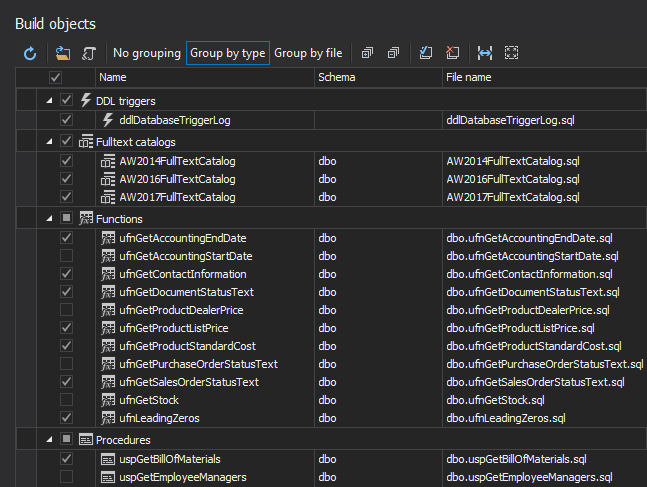Click the blue fit-width arrows icon
This screenshot has height=487, width=647.
coord(485,53)
